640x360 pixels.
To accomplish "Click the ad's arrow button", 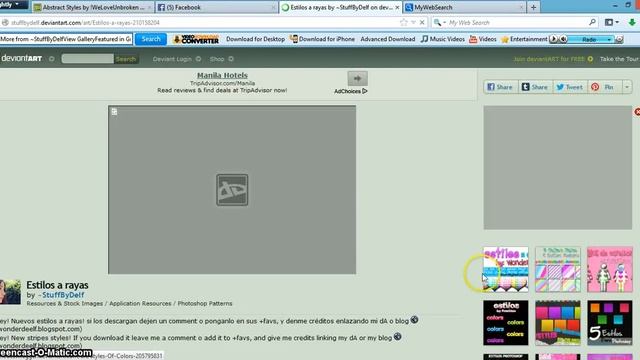I will point(357,78).
